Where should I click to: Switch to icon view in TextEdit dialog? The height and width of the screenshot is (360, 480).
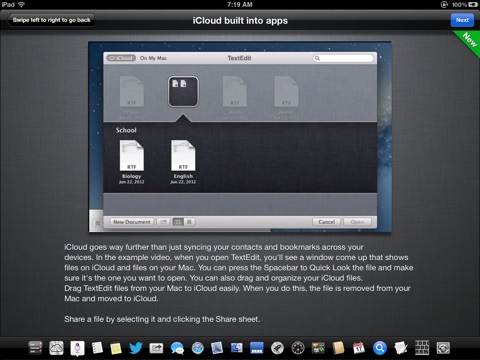point(178,222)
